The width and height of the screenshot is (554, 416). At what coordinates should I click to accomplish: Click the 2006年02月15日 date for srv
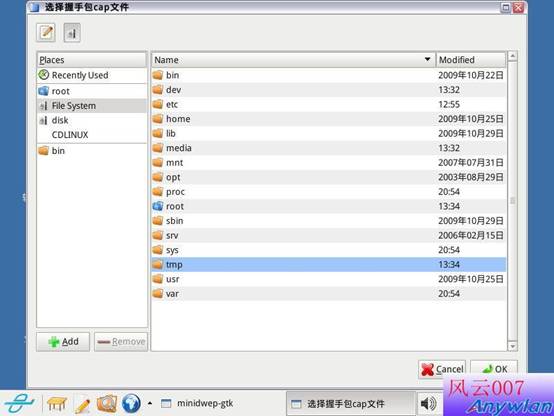pos(471,235)
